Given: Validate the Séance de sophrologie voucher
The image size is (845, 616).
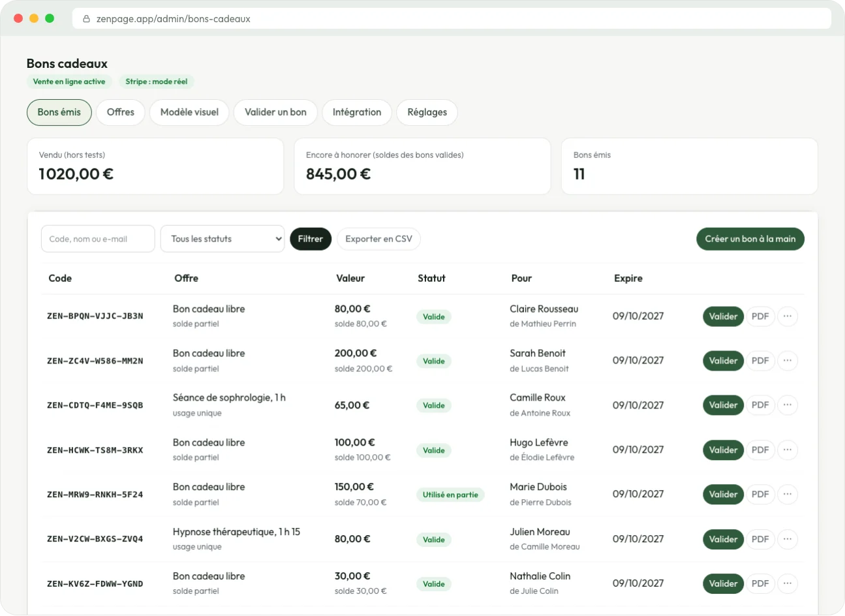Looking at the screenshot, I should 723,405.
